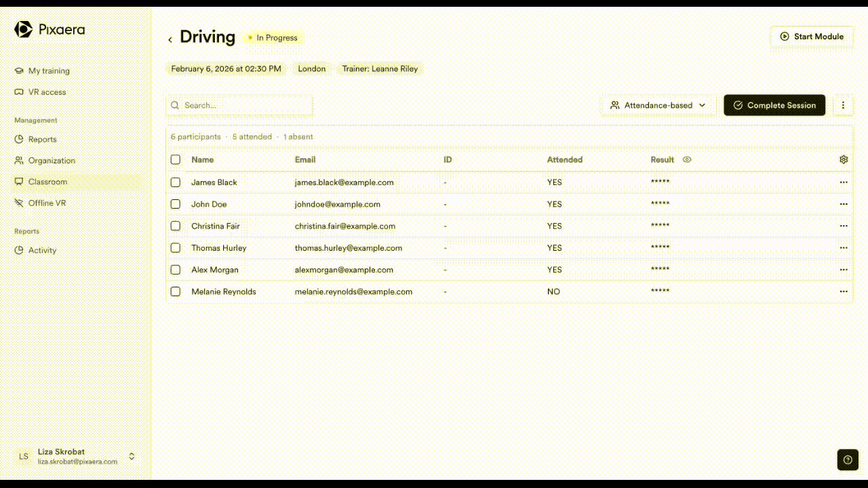
Task: Open row actions for James Black
Action: [x=844, y=183]
